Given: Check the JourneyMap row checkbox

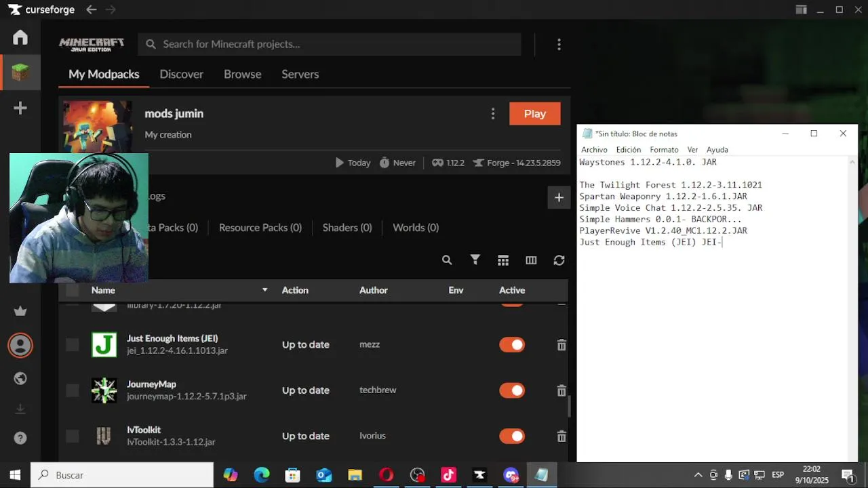Looking at the screenshot, I should [73, 390].
